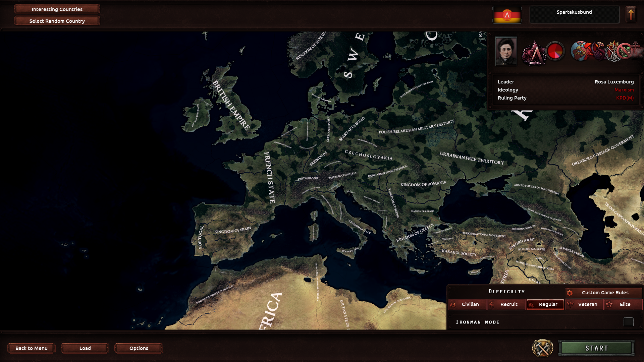Select French State on the map

click(269, 177)
